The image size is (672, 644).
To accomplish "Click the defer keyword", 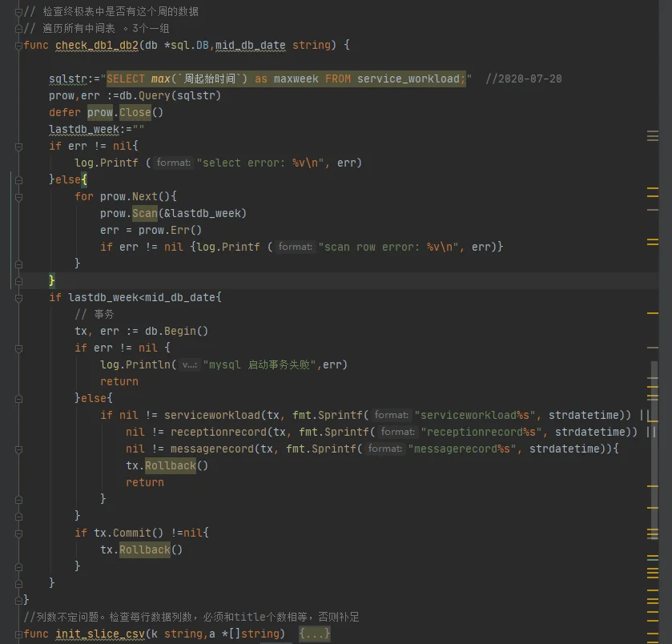I will coord(65,113).
